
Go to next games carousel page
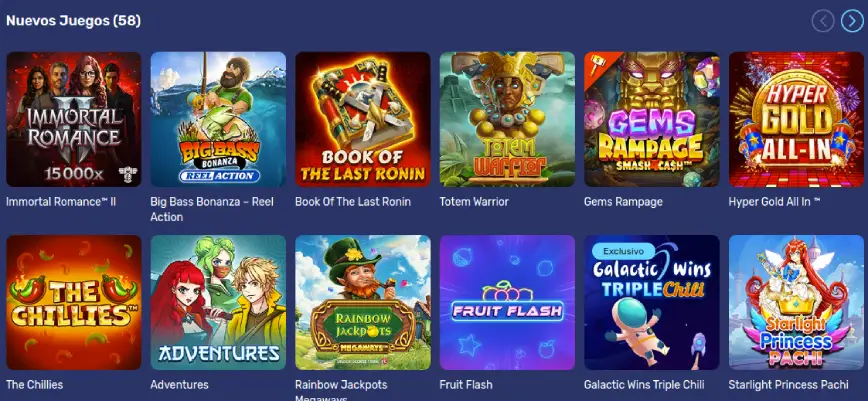(x=851, y=21)
